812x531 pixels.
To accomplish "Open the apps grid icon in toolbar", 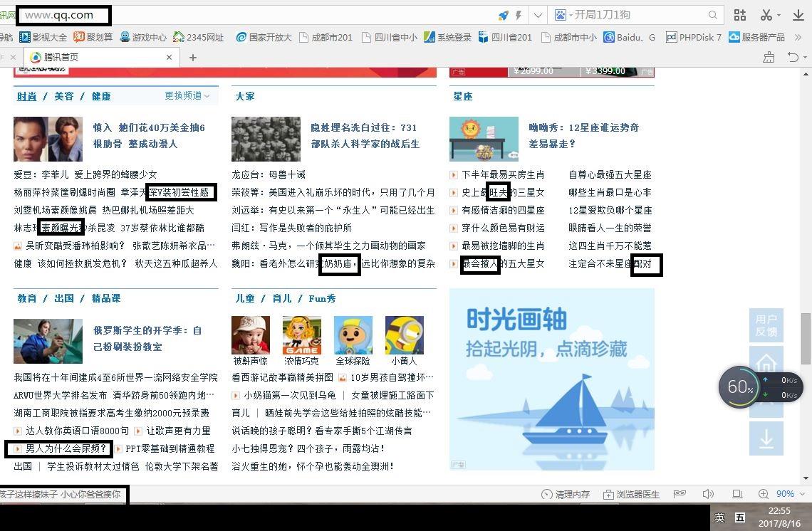I will (x=740, y=15).
